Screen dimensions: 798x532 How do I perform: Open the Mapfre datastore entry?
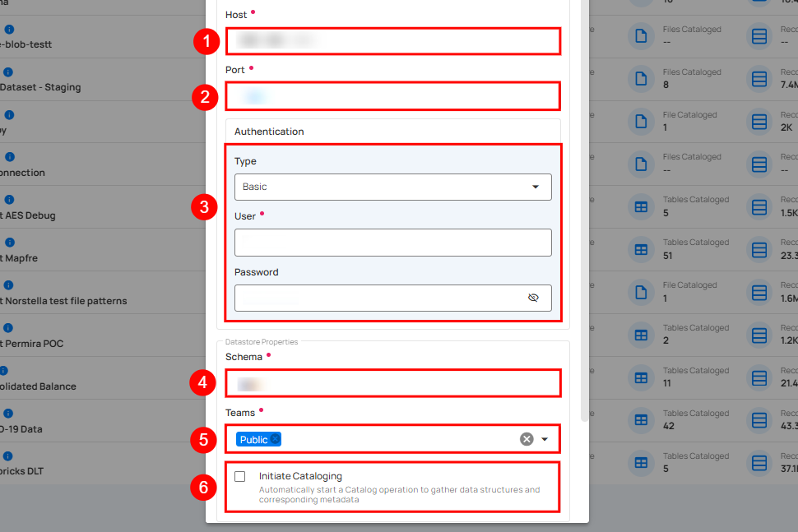point(20,258)
